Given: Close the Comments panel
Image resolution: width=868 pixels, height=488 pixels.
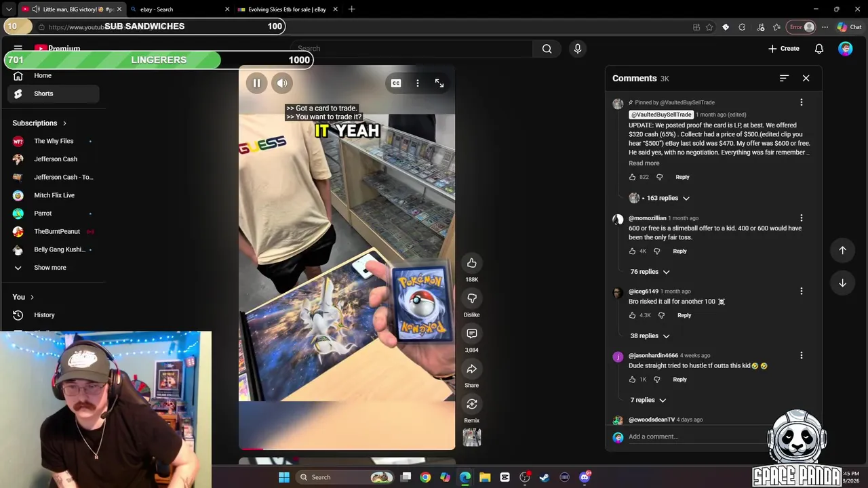Looking at the screenshot, I should [806, 79].
